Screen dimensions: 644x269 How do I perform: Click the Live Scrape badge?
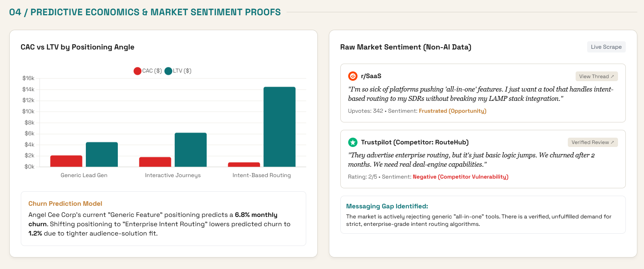coord(606,47)
